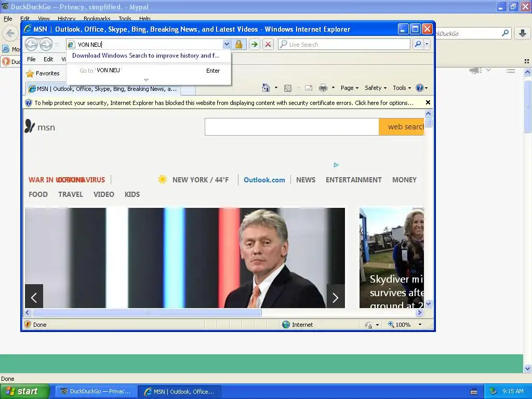Open IE File menu
532x399 pixels.
pyautogui.click(x=31, y=59)
